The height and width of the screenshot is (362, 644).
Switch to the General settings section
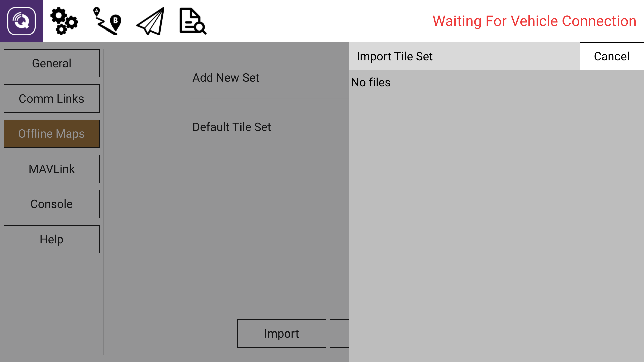click(x=51, y=63)
